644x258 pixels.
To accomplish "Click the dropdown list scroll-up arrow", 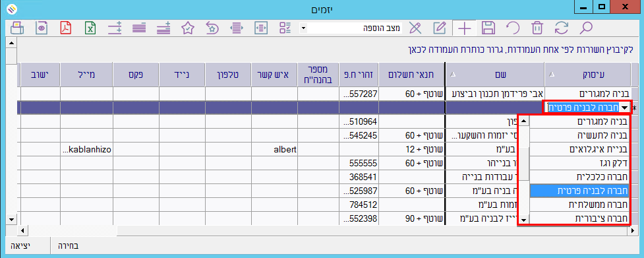I will click(x=523, y=121).
